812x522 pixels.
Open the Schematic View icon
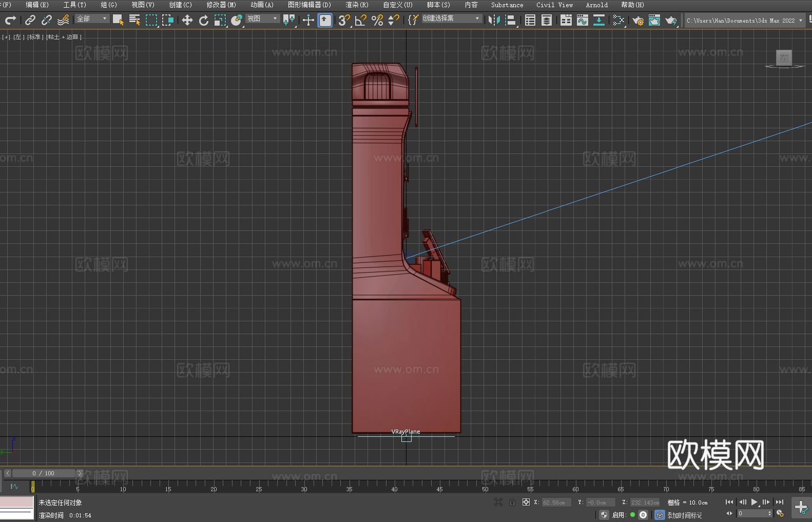coord(599,20)
